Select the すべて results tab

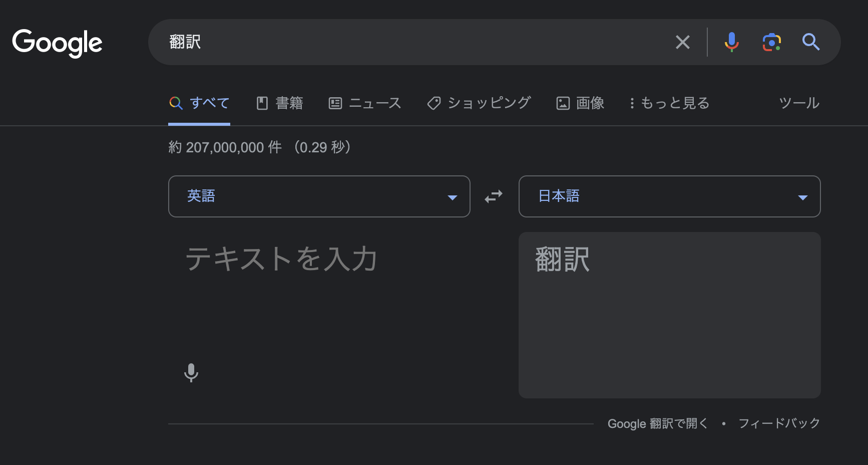pos(199,103)
